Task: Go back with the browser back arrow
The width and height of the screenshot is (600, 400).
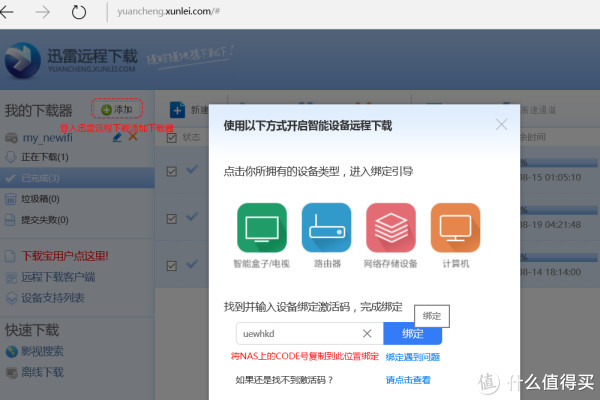Action: tap(6, 12)
